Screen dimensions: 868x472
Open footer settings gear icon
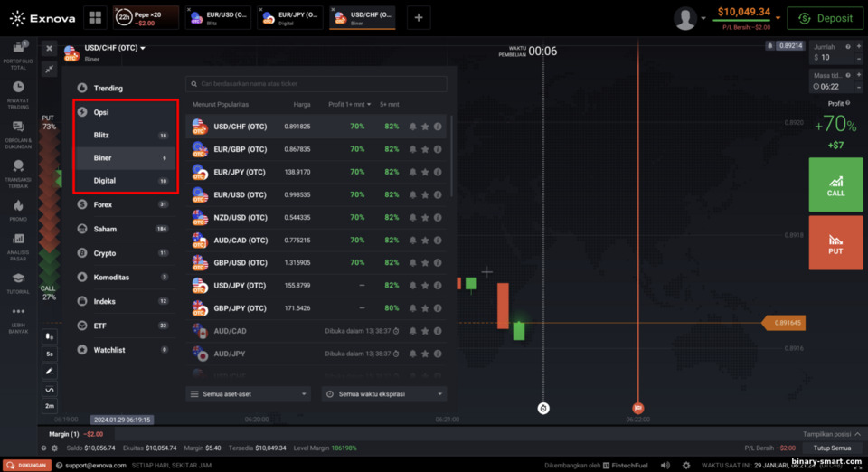(686, 466)
